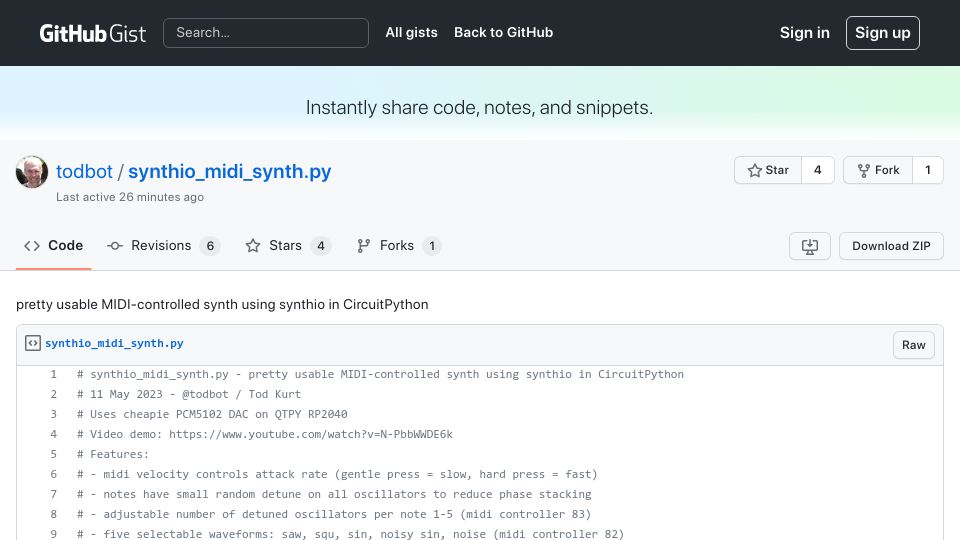Screen dimensions: 960x540
Task: Click the Sign in link
Action: pyautogui.click(x=804, y=33)
